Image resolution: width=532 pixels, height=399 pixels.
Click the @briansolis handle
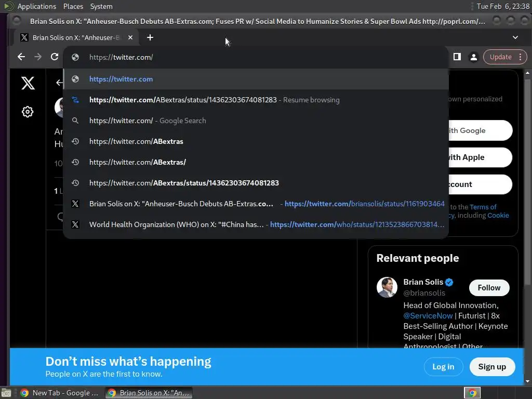coord(424,293)
